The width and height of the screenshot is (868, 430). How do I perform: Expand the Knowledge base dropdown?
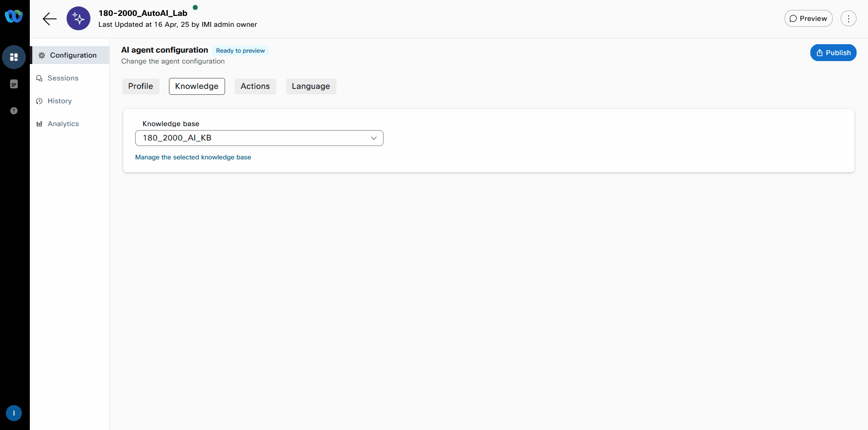258,138
